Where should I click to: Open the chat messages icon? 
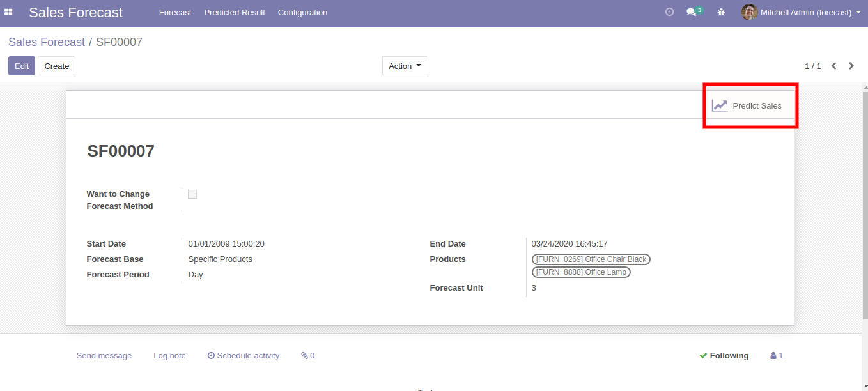pos(691,12)
